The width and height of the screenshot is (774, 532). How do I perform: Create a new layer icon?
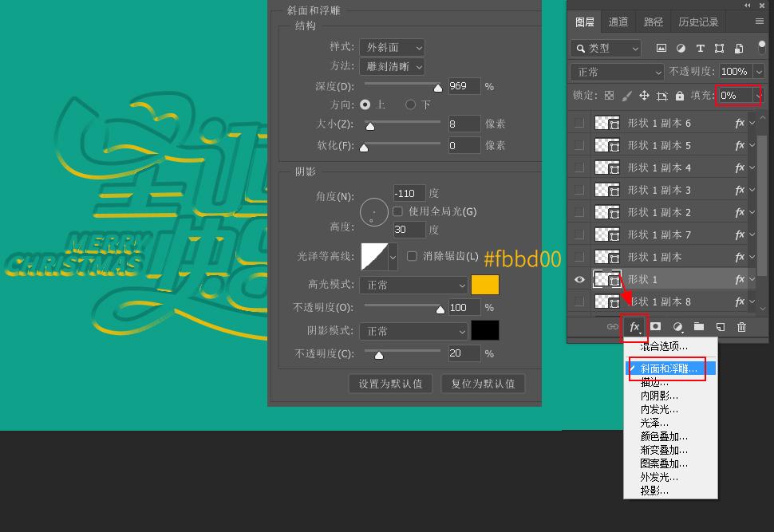point(721,327)
